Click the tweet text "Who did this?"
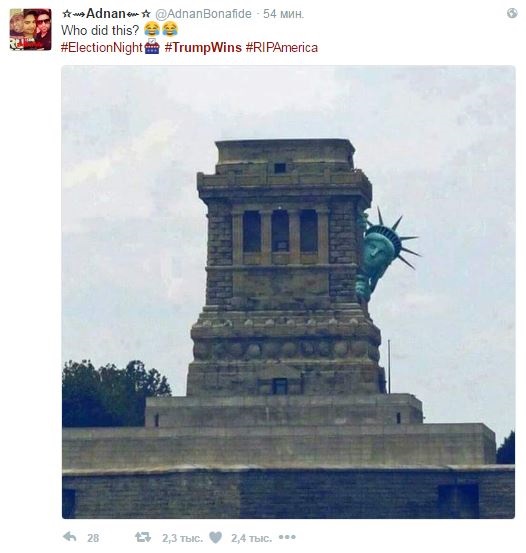526x553 pixels. click(101, 30)
